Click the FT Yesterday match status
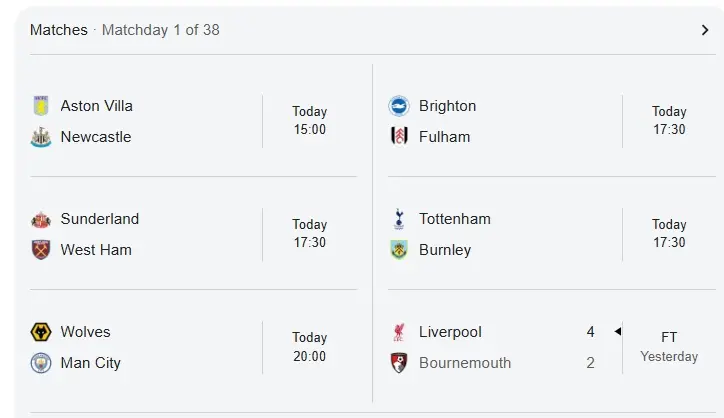This screenshot has width=724, height=418. click(669, 347)
